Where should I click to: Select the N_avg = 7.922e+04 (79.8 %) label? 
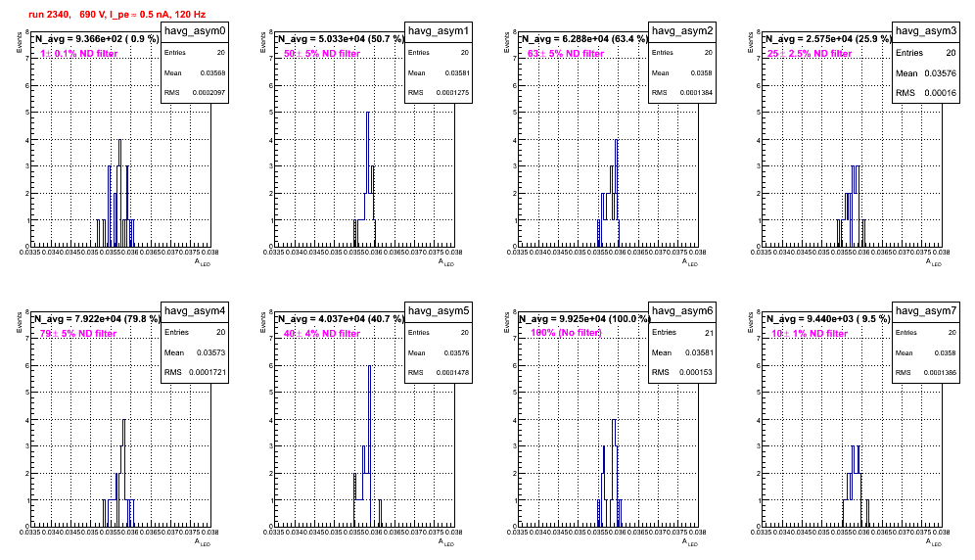[97, 318]
